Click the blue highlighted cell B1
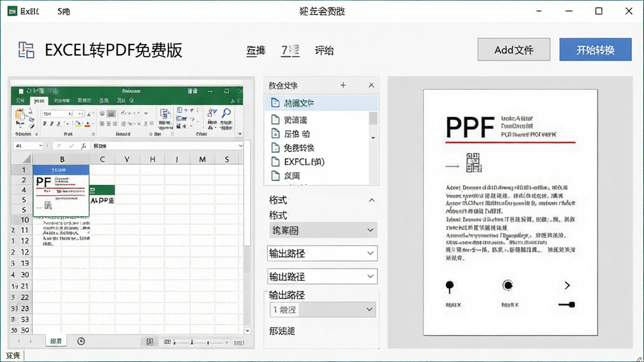Screen dimensions: 644x362 [x=61, y=170]
